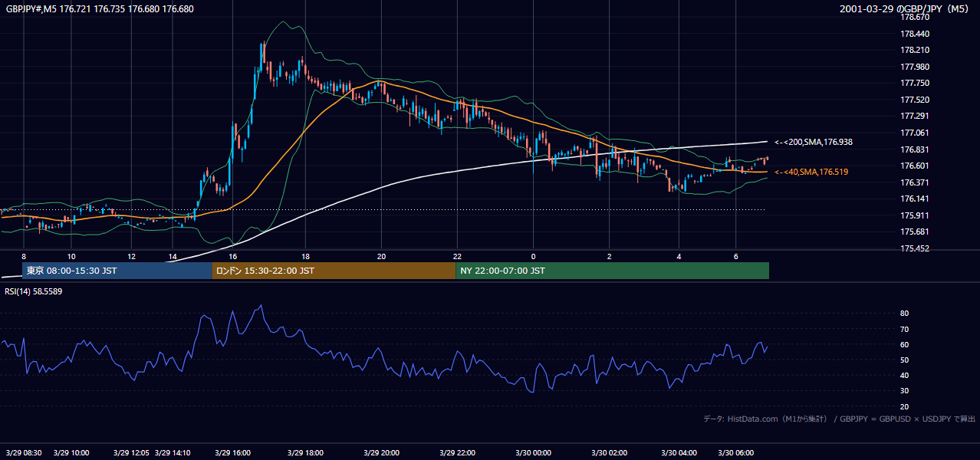Click the date label 3/30 06:00
Image resolution: width=980 pixels, height=460 pixels.
tap(736, 452)
